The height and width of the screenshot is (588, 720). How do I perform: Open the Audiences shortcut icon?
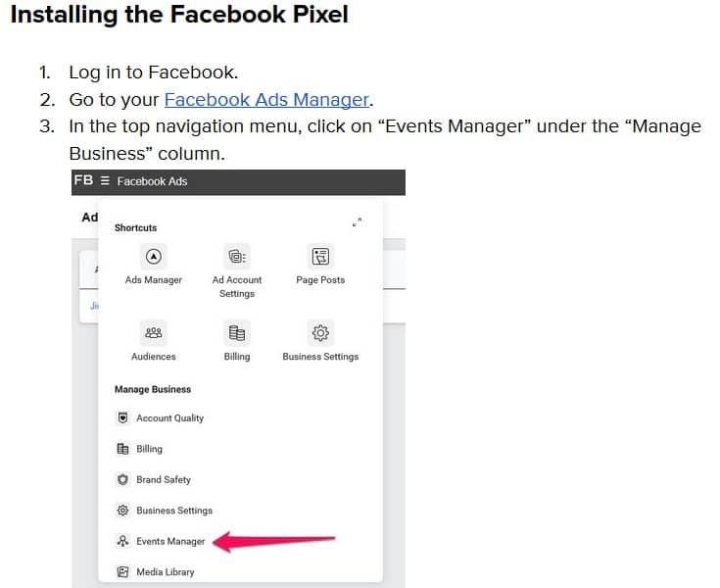coord(154,332)
